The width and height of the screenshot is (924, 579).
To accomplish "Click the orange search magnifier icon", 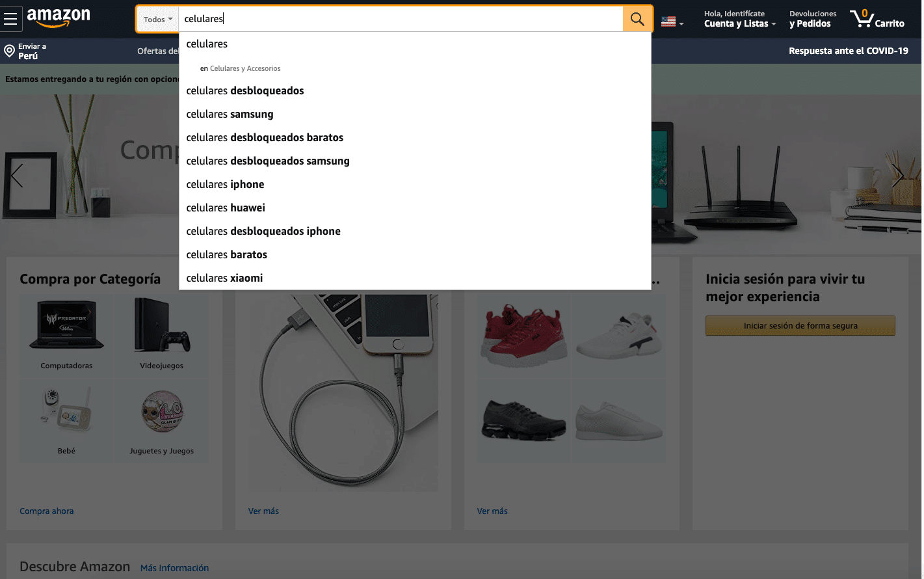I will 636,18.
